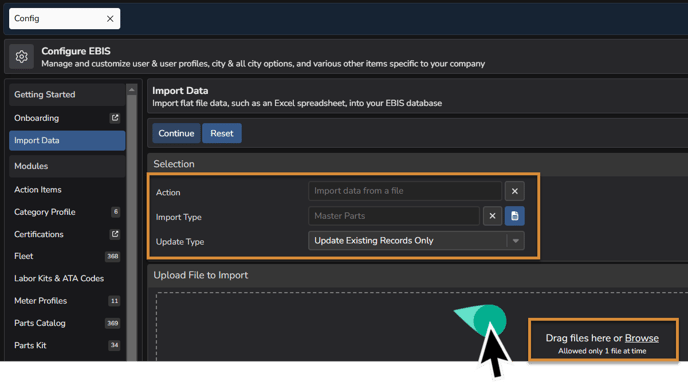Open Action Items in the sidebar
The height and width of the screenshot is (386, 688).
point(67,189)
